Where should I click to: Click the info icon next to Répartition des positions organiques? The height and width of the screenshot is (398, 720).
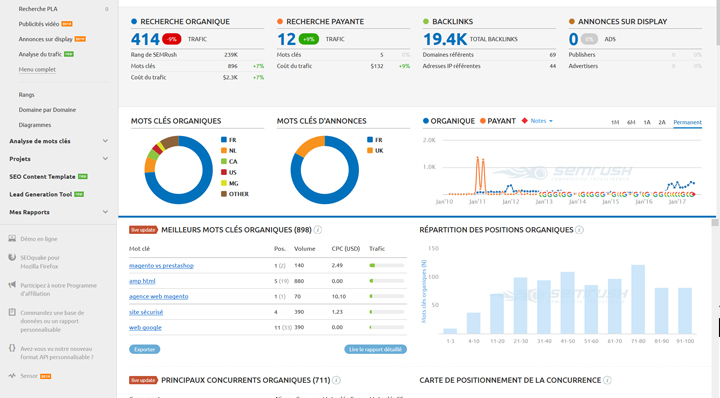pyautogui.click(x=579, y=230)
